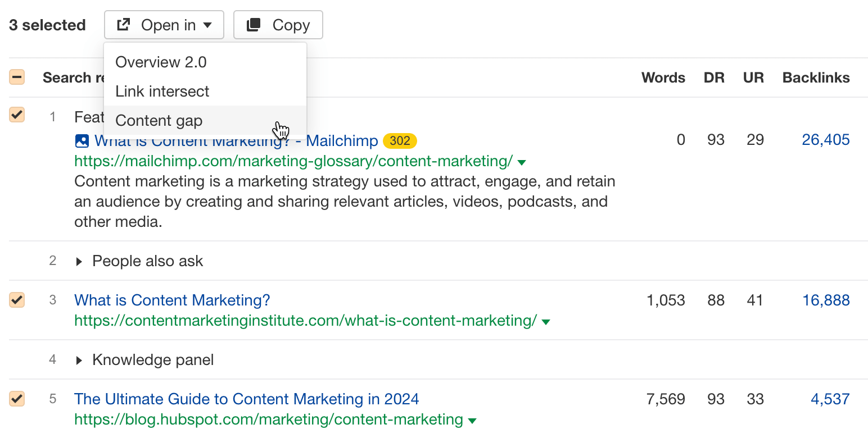The width and height of the screenshot is (868, 438).
Task: Select Link intersect from the menu
Action: click(161, 91)
